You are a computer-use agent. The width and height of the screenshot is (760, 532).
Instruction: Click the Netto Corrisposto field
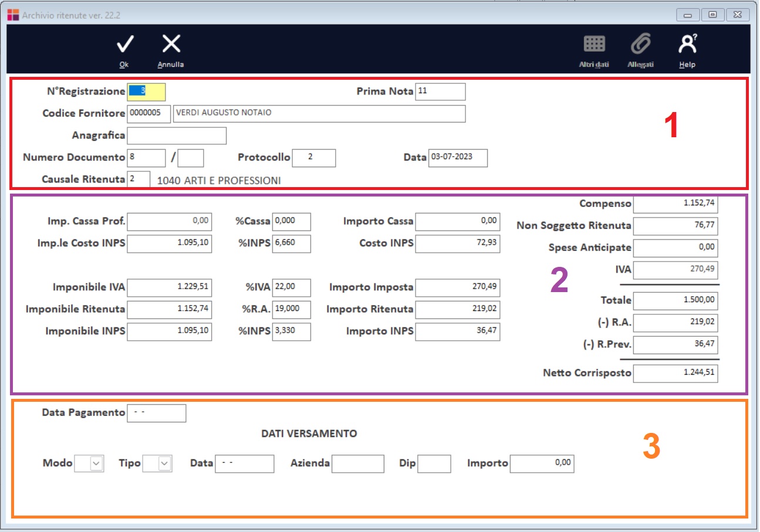point(676,373)
